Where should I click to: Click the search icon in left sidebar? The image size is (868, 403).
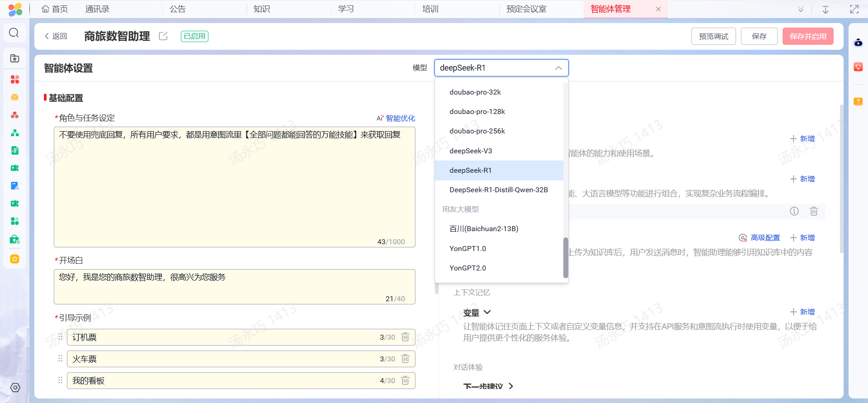click(x=14, y=33)
